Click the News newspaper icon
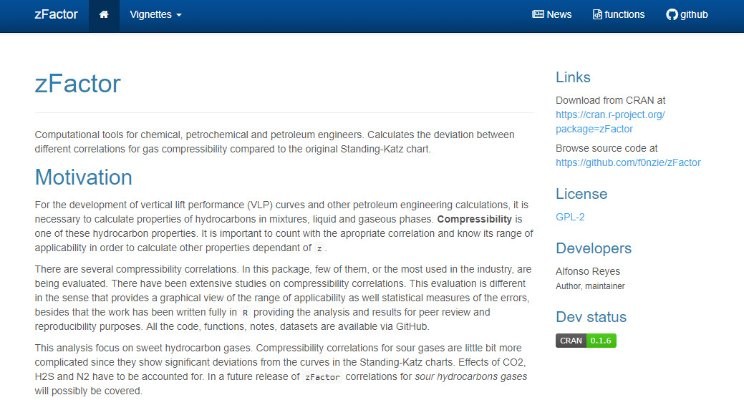744x400 pixels. pos(538,14)
